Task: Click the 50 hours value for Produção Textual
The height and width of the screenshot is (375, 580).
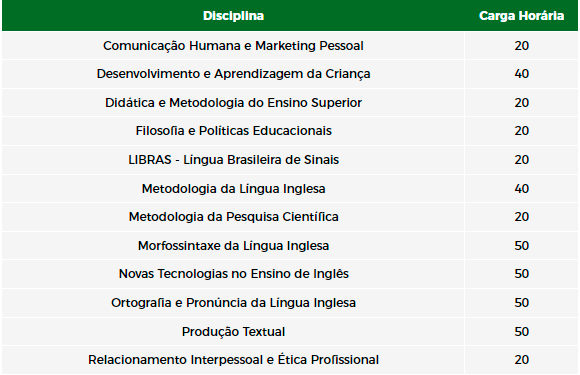Action: coord(522,331)
